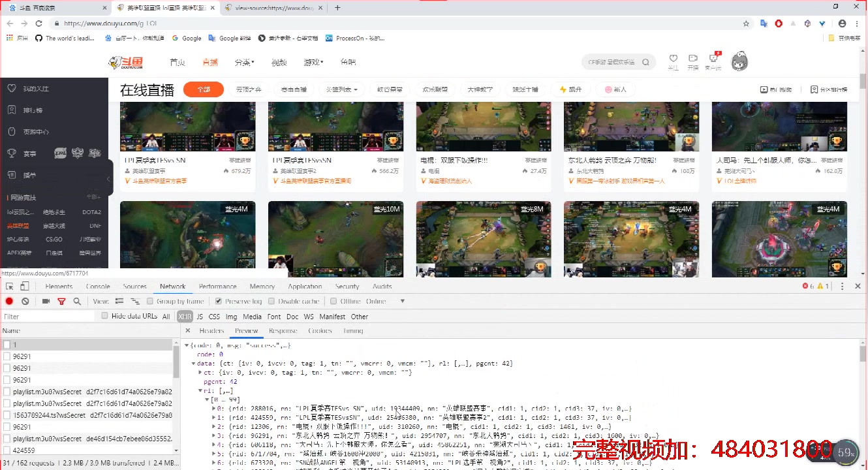
Task: Select the WS request type filter
Action: tap(309, 317)
